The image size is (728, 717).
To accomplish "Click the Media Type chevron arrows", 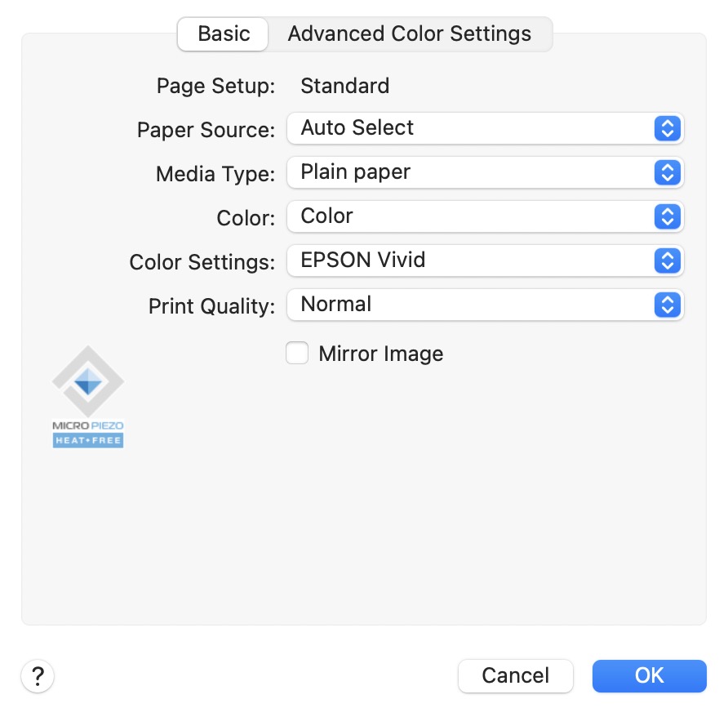I will (x=667, y=172).
